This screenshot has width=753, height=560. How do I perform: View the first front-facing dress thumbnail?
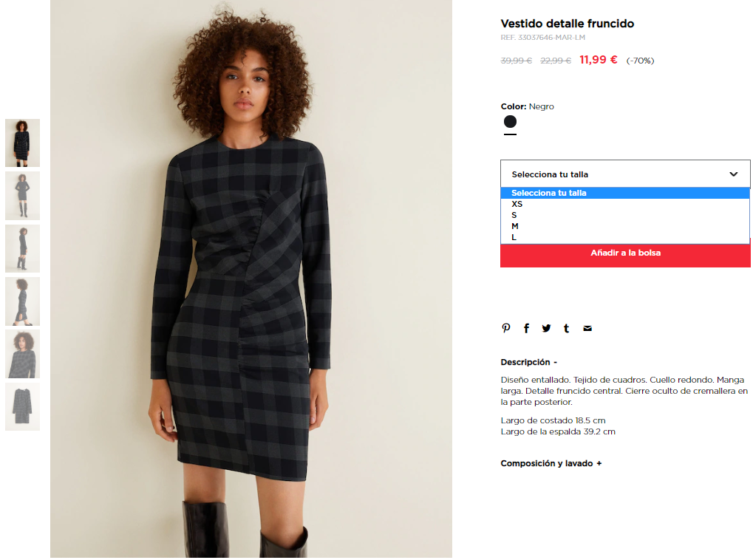coord(23,143)
